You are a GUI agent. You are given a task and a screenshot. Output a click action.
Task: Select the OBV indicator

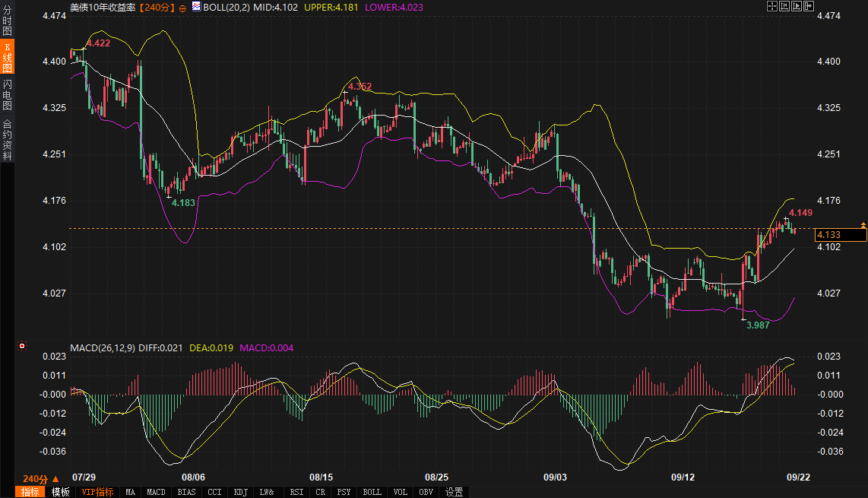[x=426, y=492]
